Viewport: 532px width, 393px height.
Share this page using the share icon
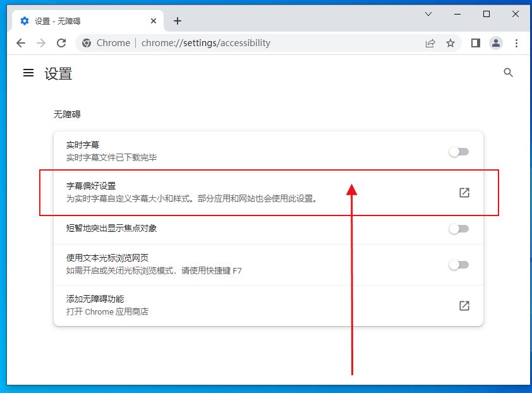click(430, 43)
